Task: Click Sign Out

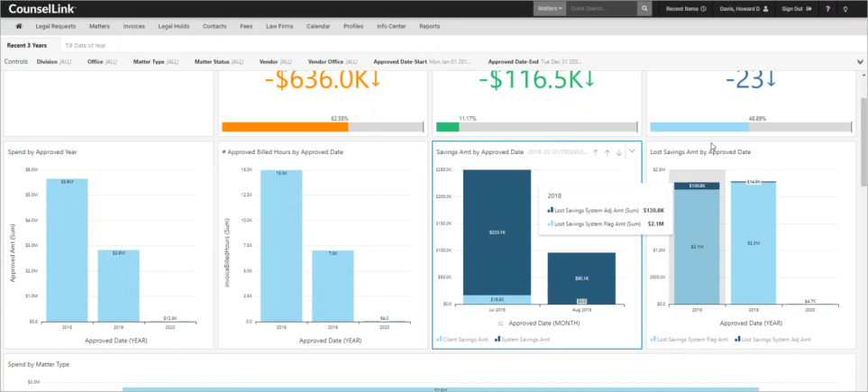Action: (796, 9)
